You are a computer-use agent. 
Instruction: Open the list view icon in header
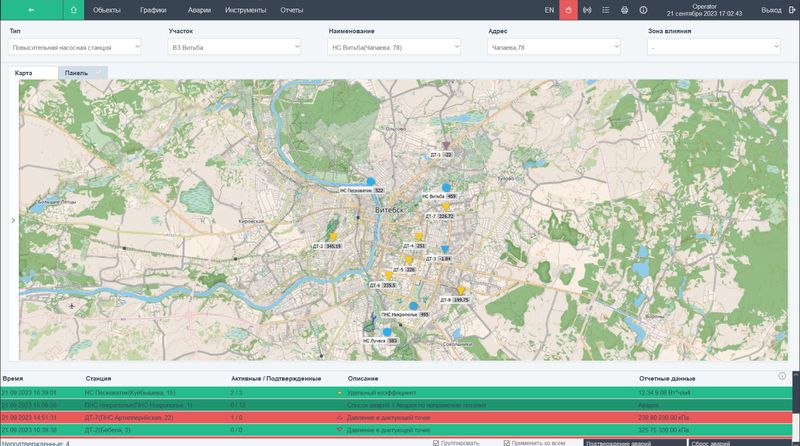pyautogui.click(x=606, y=10)
